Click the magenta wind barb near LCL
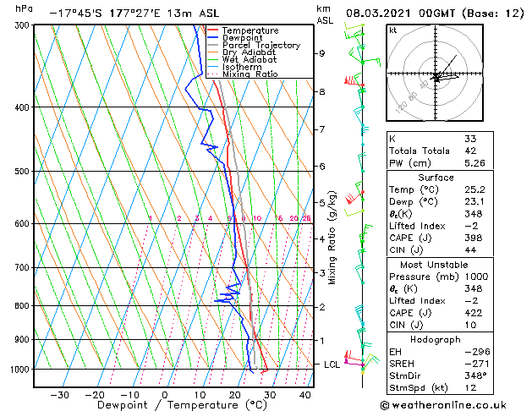532x411 pixels. tap(354, 363)
